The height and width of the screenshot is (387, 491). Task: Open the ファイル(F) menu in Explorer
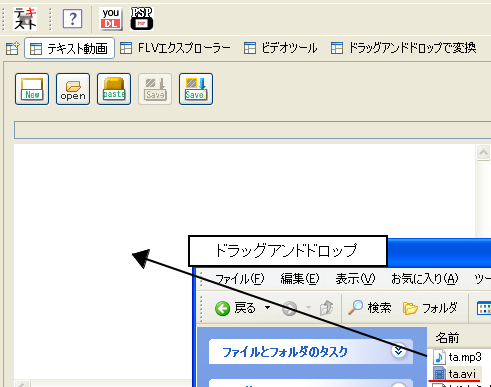click(239, 279)
